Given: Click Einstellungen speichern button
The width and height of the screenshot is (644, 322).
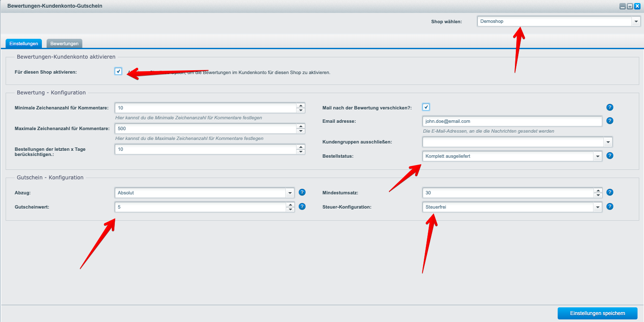Looking at the screenshot, I should coord(597,313).
